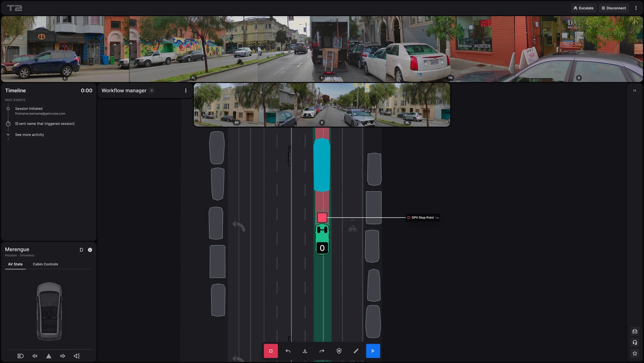
Task: Open Workflow manager options menu
Action: [x=186, y=91]
